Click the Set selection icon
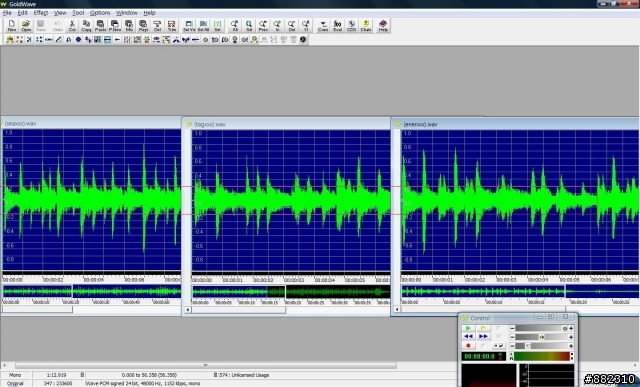 218,26
